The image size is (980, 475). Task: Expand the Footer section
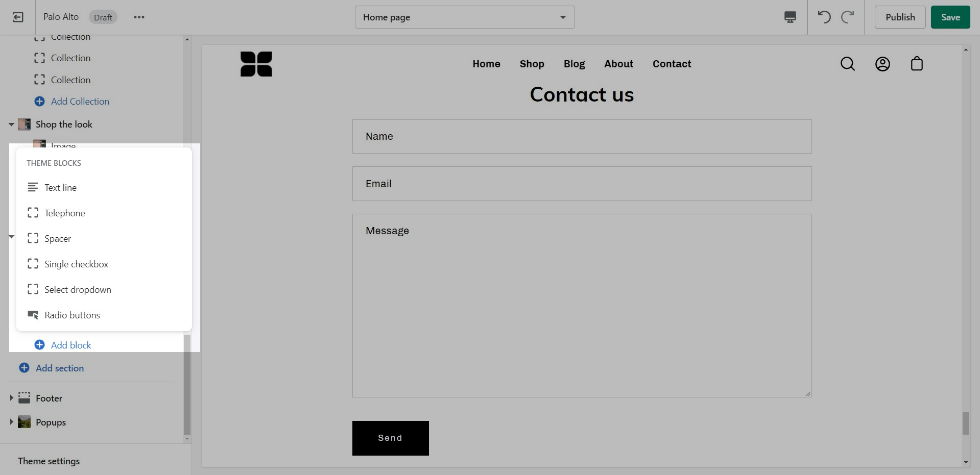point(11,398)
